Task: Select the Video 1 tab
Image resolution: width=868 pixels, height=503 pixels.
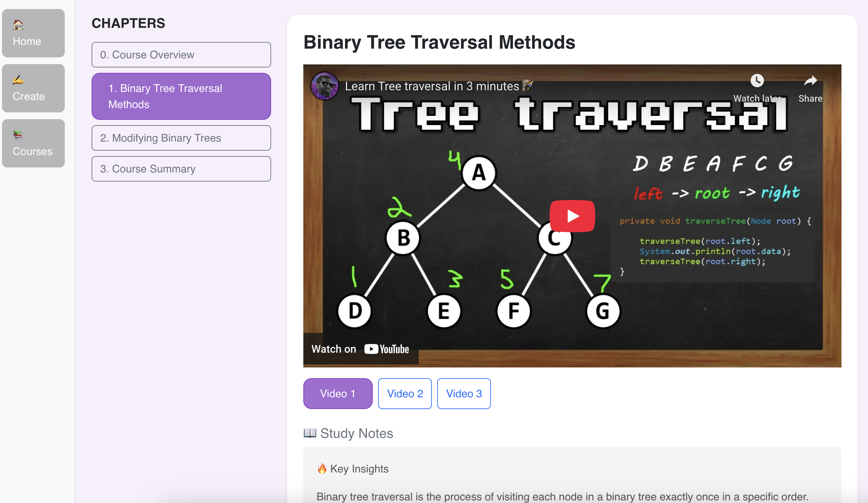Action: [x=338, y=394]
